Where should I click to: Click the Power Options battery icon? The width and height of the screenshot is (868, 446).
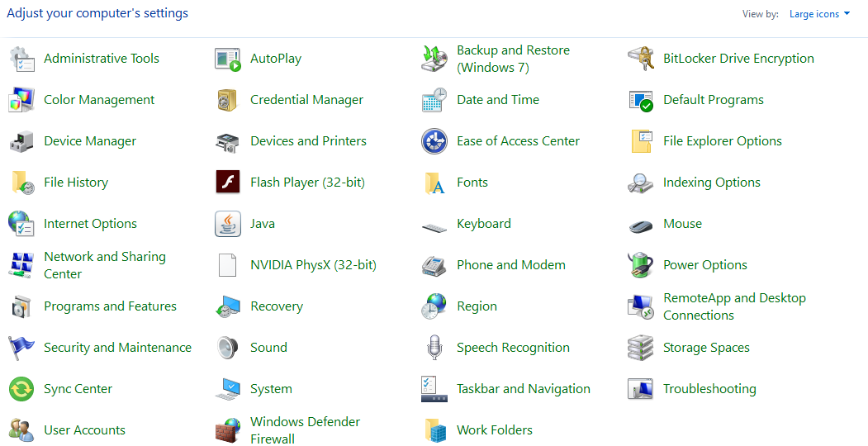point(641,265)
